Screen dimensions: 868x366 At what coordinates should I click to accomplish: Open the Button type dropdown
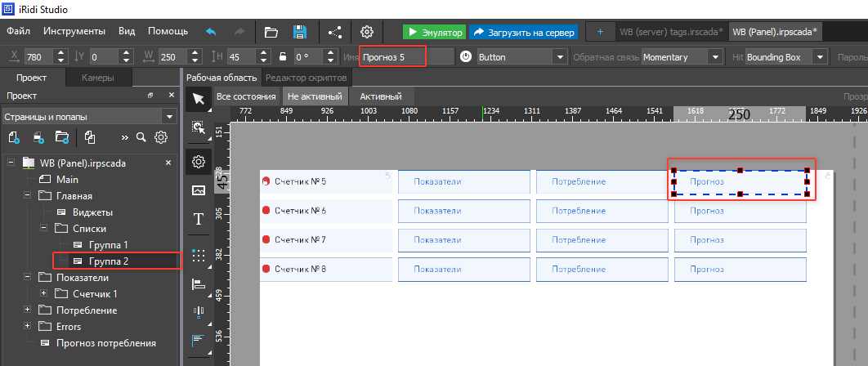click(521, 57)
